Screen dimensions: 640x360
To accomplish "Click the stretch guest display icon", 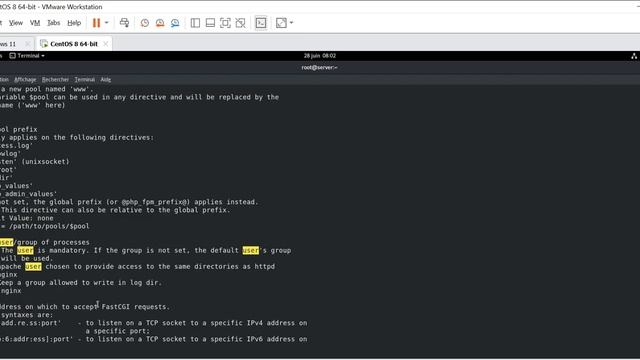I will [281, 23].
